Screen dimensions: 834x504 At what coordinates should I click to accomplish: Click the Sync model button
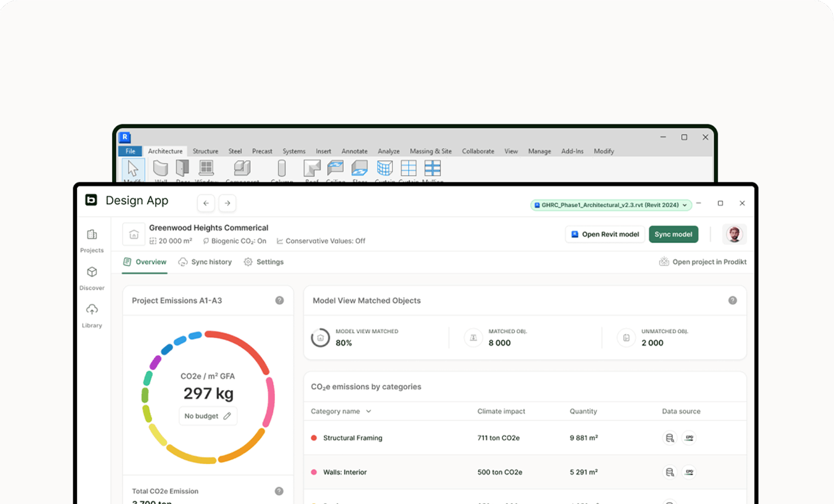point(673,234)
